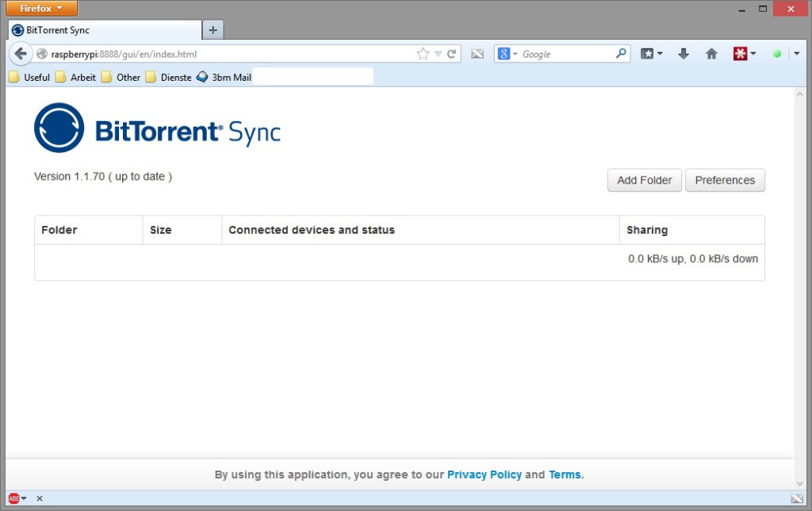Click the URL address bar field
The image size is (812, 511).
click(x=301, y=54)
